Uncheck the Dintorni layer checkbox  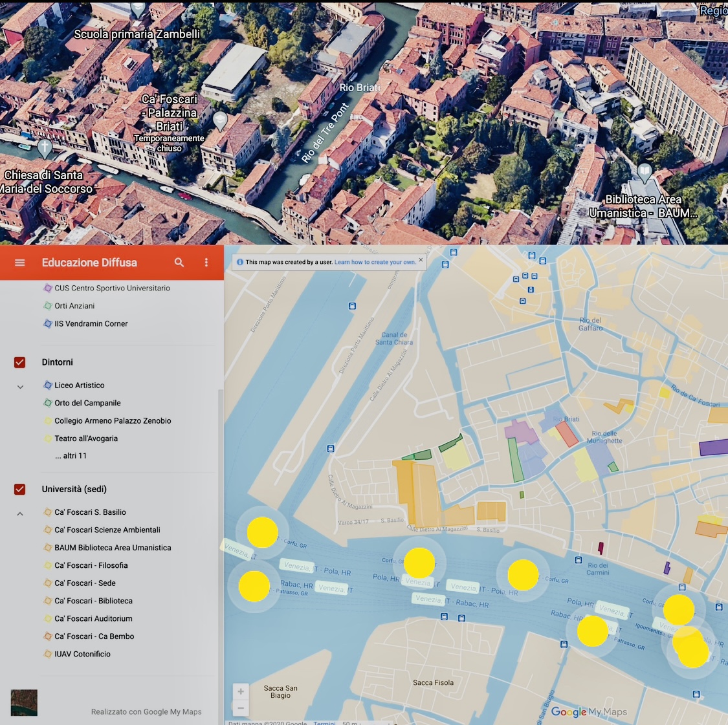tap(20, 362)
